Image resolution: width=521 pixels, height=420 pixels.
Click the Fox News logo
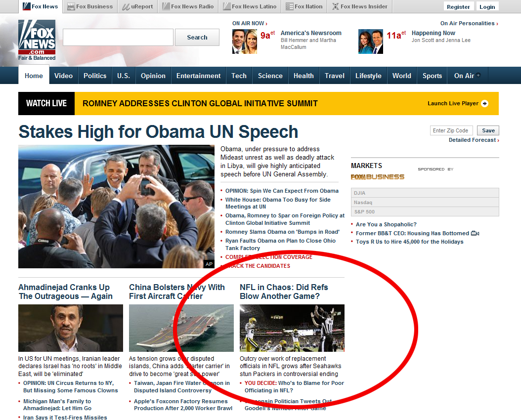37,40
